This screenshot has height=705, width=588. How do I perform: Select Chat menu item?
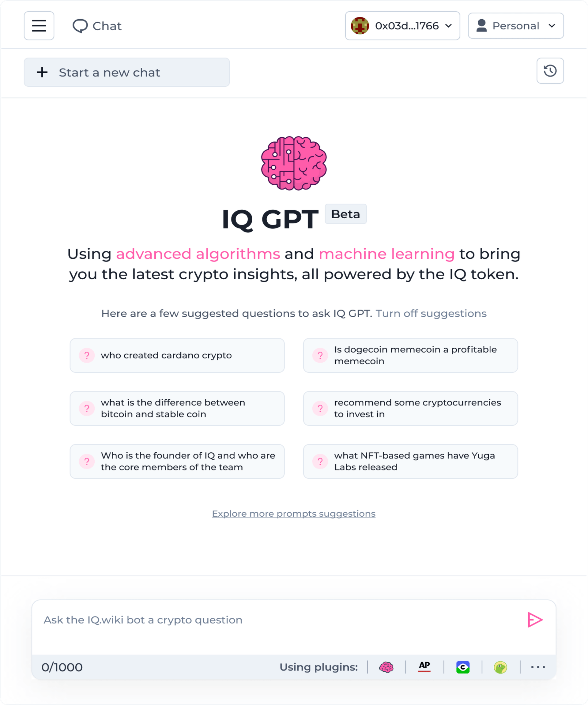(x=96, y=26)
